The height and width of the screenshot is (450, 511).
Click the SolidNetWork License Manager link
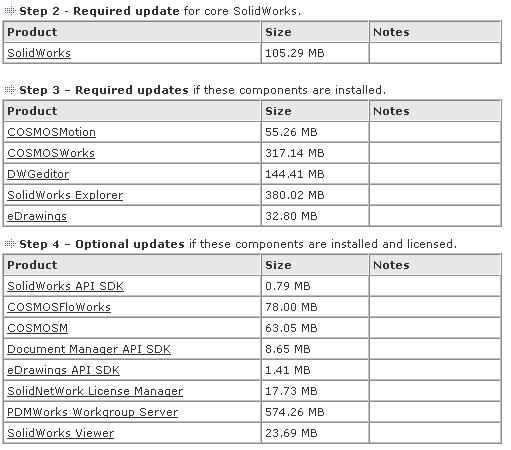click(x=95, y=391)
